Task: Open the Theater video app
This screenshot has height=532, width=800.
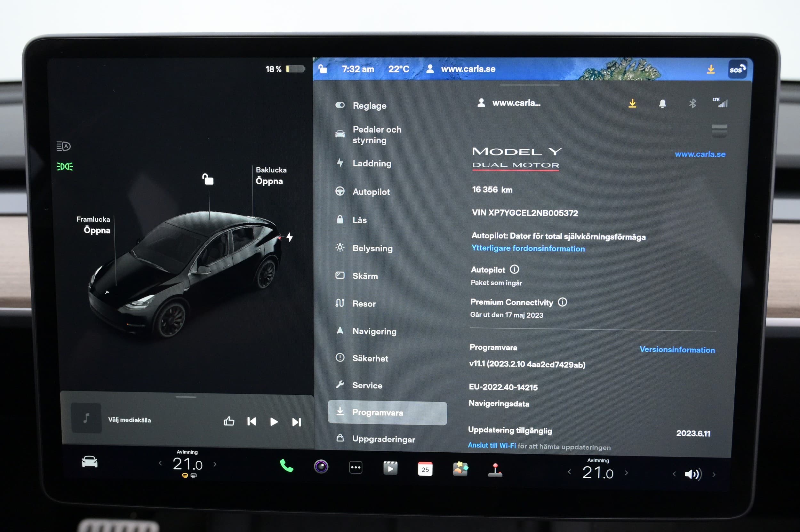Action: (x=390, y=468)
